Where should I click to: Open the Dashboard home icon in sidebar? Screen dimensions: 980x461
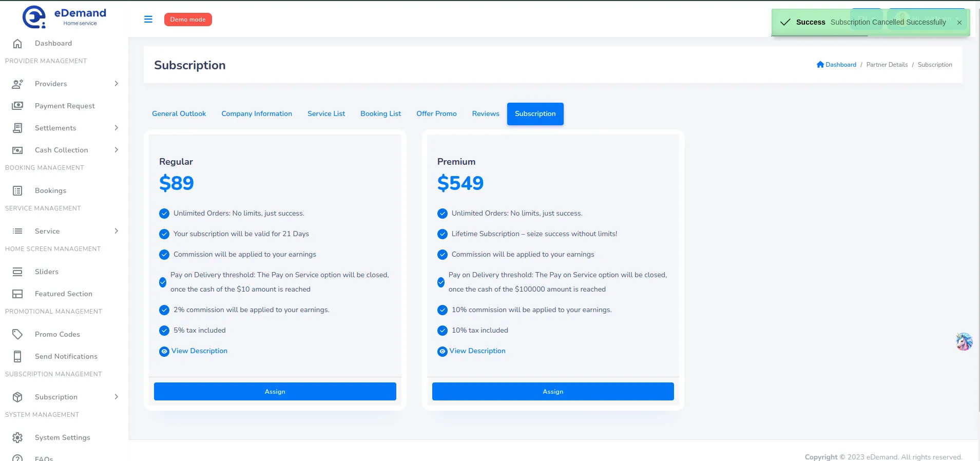(17, 44)
